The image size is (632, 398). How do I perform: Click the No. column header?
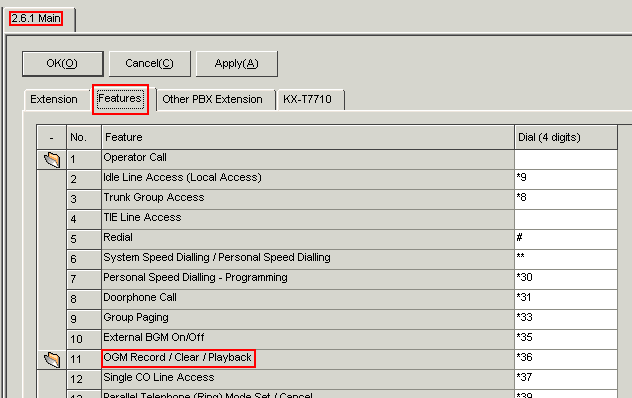[84, 137]
